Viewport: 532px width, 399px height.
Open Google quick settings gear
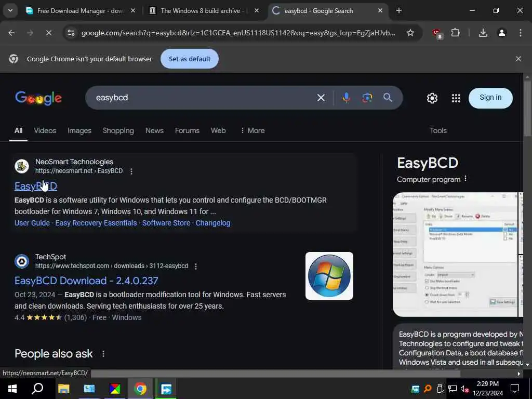coord(432,98)
